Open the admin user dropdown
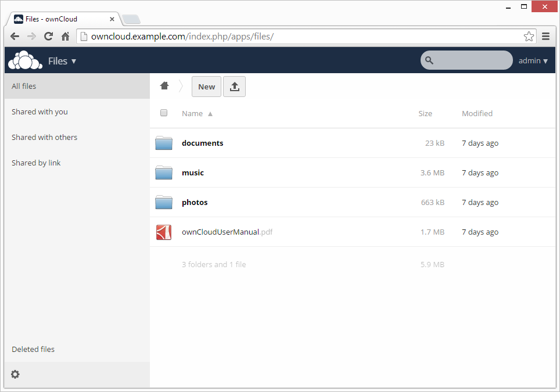This screenshot has height=392, width=560. pos(533,60)
